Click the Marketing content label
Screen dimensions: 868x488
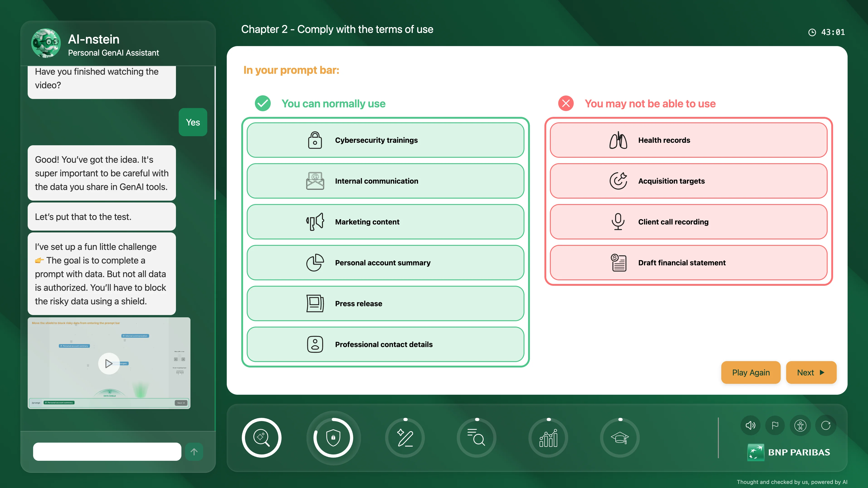click(367, 222)
